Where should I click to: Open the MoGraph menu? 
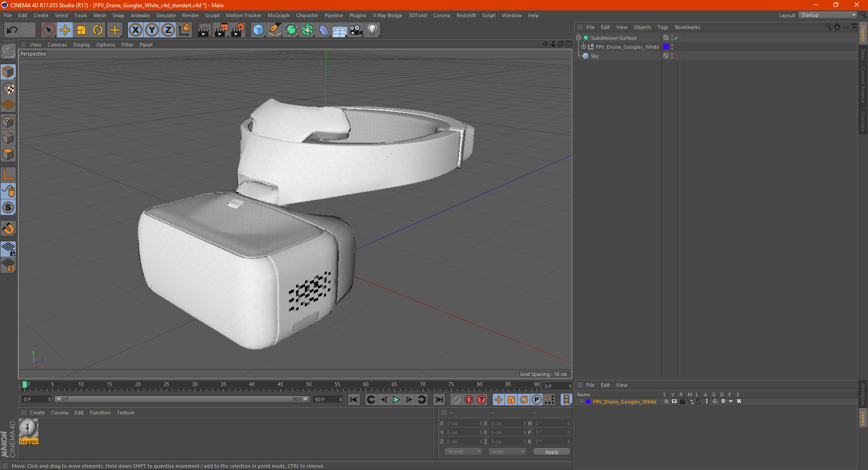[x=278, y=15]
